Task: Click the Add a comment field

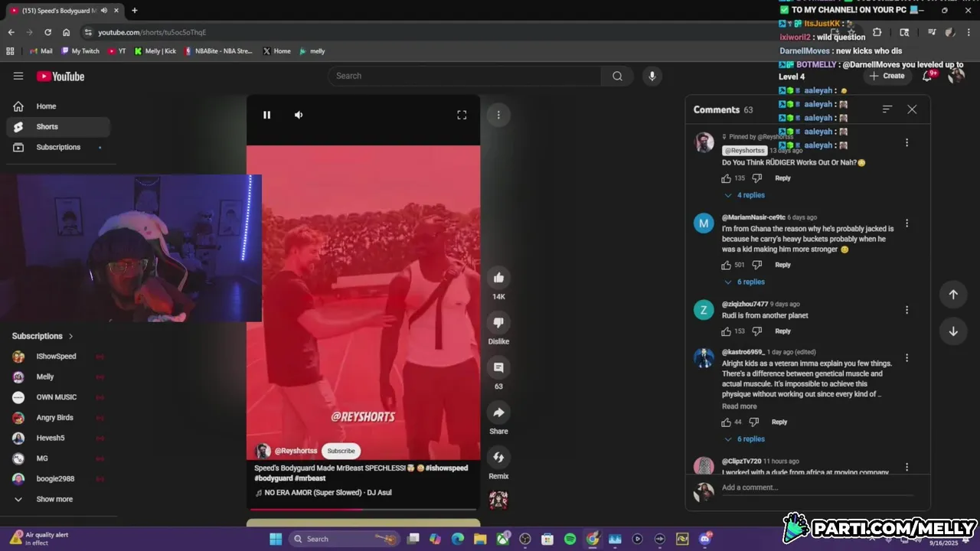Action: [x=818, y=487]
